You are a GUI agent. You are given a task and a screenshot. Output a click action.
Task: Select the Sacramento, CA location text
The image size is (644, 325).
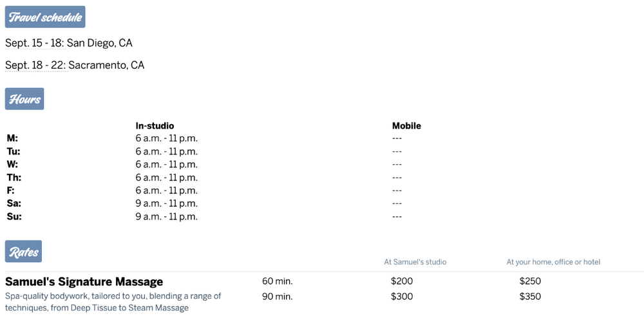point(106,65)
